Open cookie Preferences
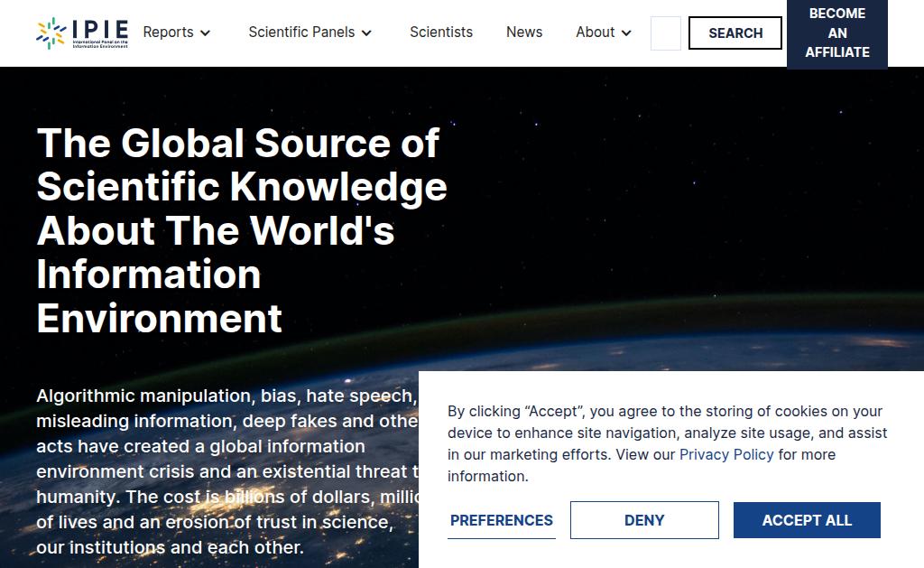 (x=502, y=520)
